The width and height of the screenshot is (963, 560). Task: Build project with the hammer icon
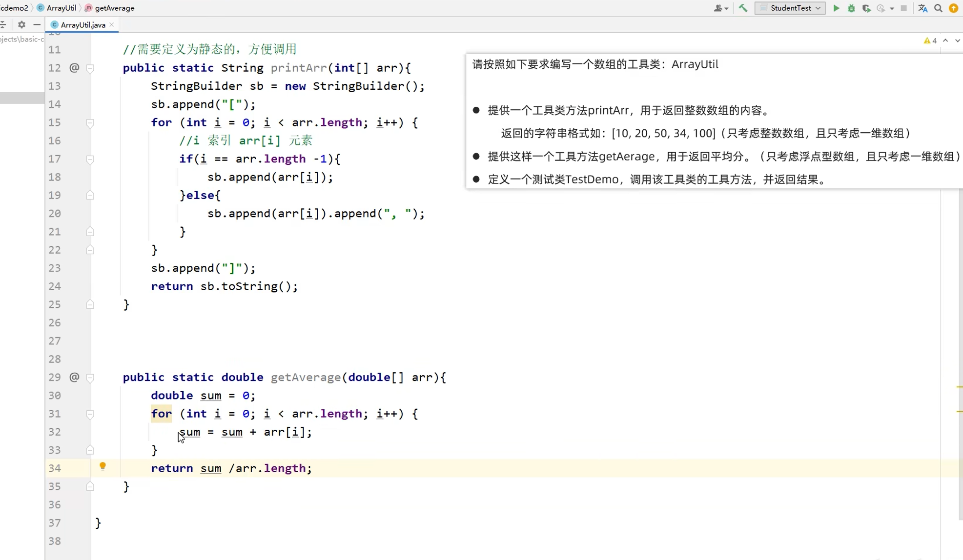pyautogui.click(x=743, y=8)
